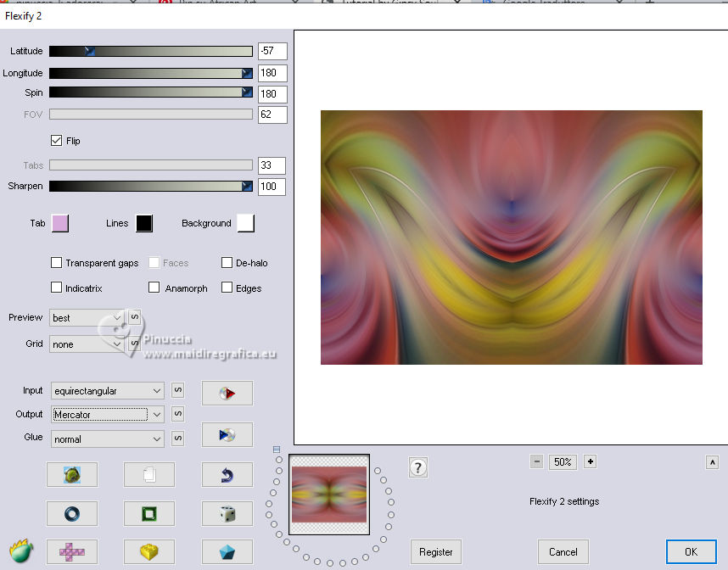Click the FOV value field 62
Image resolution: width=728 pixels, height=570 pixels.
(272, 115)
